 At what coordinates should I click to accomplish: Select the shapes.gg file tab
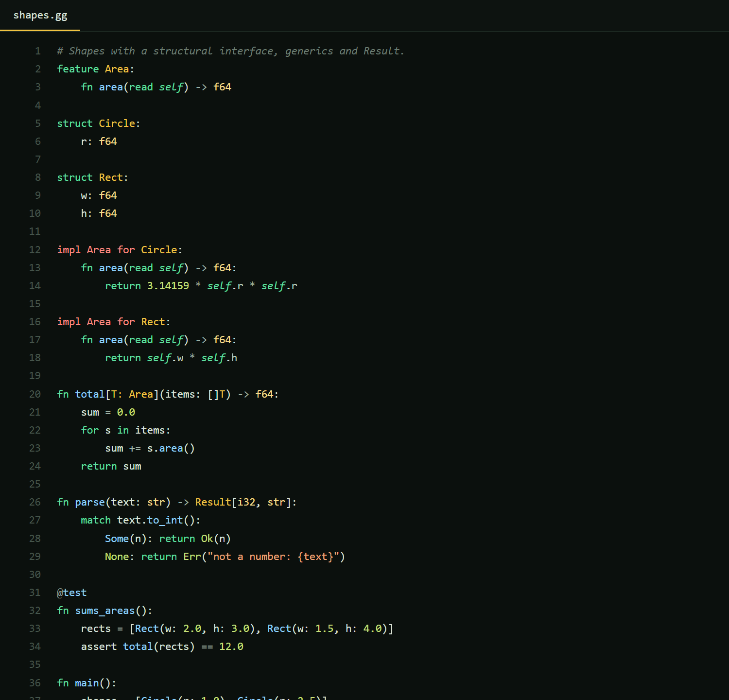[40, 15]
